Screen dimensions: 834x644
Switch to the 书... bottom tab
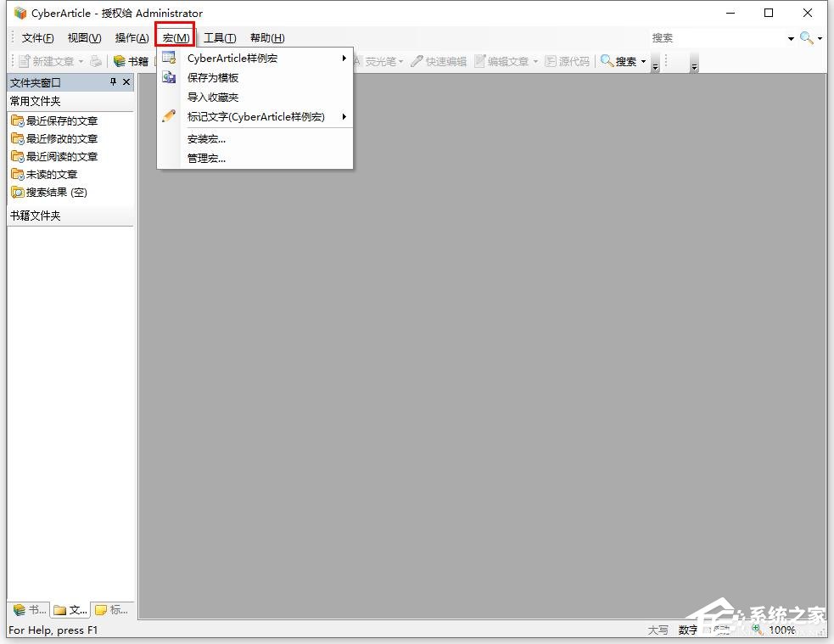30,610
